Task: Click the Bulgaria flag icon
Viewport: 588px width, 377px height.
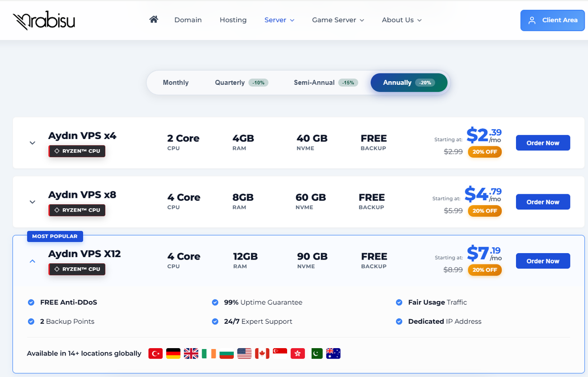Action: [x=226, y=353]
